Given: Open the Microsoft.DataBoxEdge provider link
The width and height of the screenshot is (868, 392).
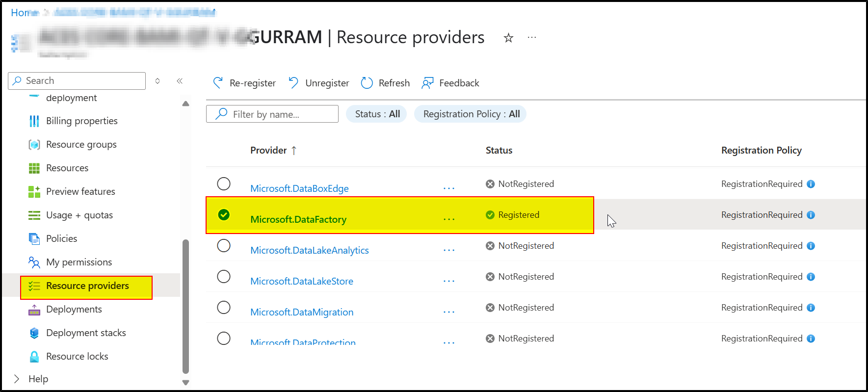Looking at the screenshot, I should click(x=299, y=188).
